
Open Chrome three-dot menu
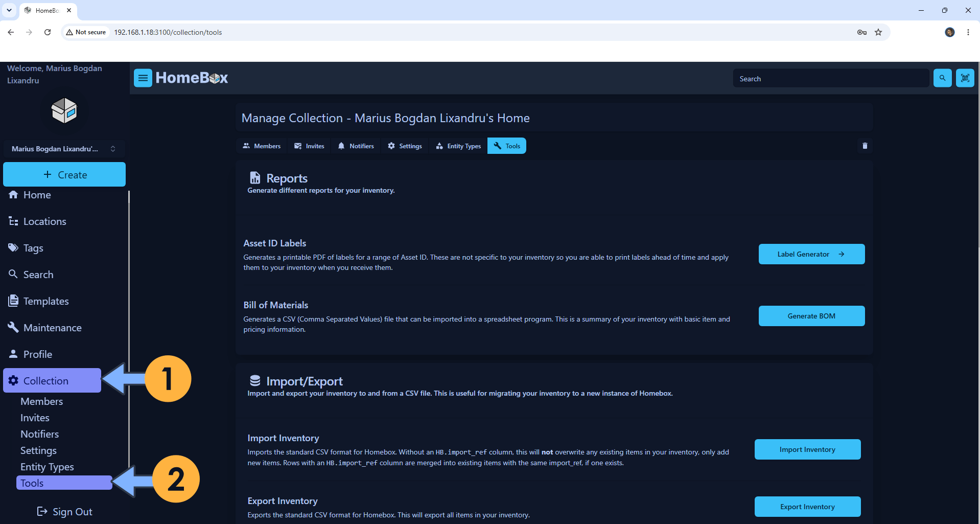pyautogui.click(x=968, y=32)
